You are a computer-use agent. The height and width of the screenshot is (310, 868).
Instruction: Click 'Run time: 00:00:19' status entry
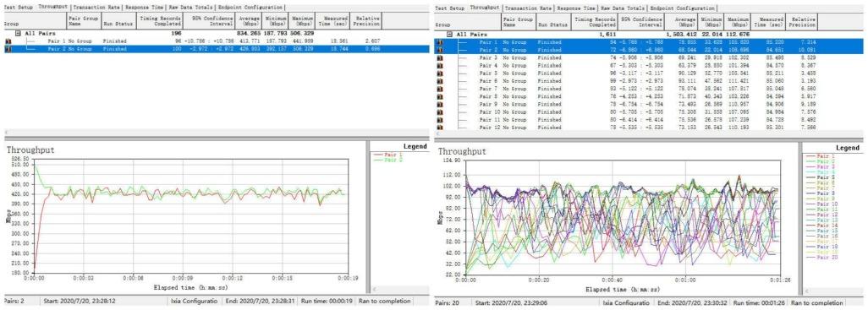(x=327, y=302)
